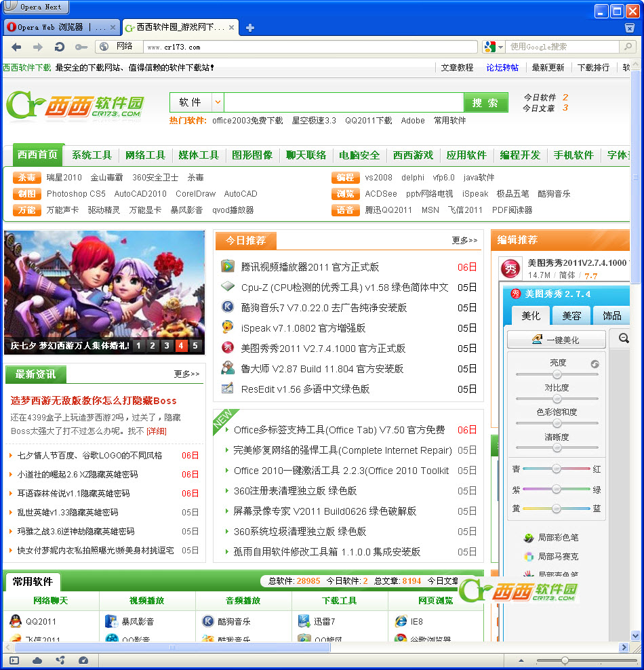Adjust the 青-红 color balance slider
Image resolution: width=644 pixels, height=670 pixels.
pos(556,469)
